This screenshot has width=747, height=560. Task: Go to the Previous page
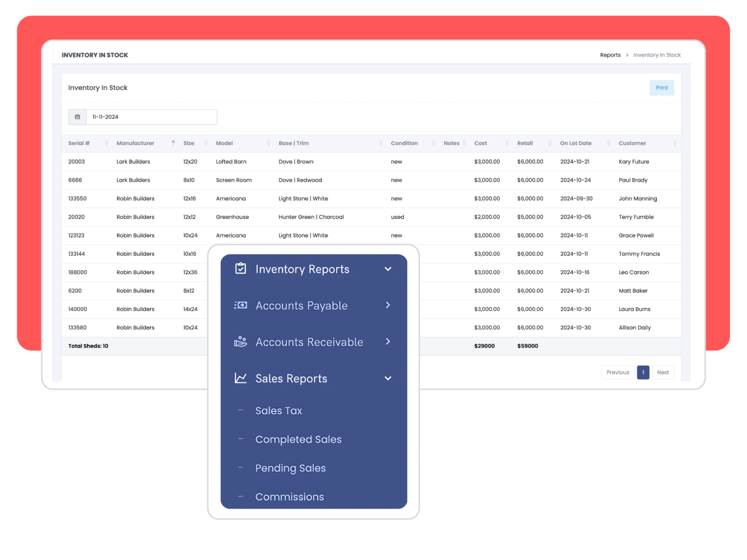618,372
